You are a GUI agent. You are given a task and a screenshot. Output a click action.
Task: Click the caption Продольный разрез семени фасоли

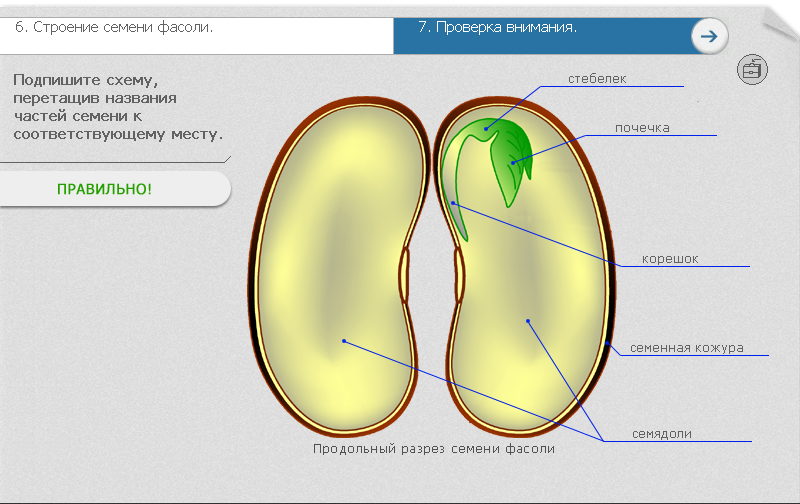coord(433,449)
